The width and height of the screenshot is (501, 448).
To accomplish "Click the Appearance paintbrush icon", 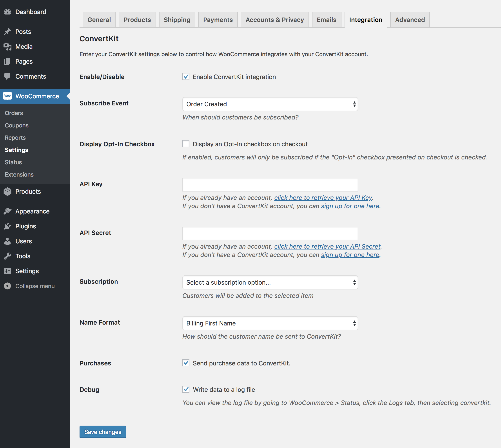I will pyautogui.click(x=8, y=211).
